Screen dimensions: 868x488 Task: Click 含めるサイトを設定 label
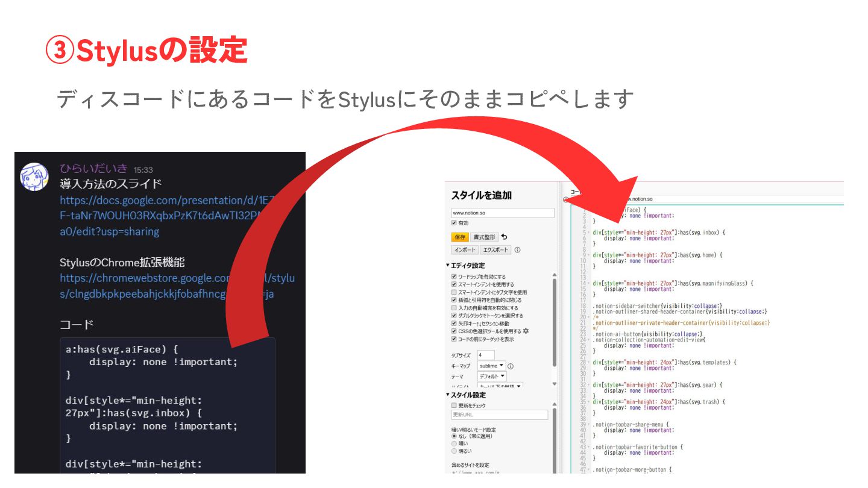470,465
